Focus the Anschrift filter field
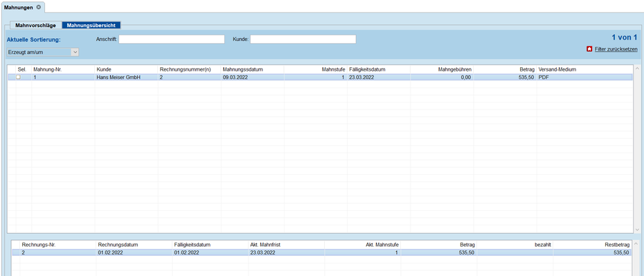Viewport: 644px width, 276px height. (x=172, y=39)
